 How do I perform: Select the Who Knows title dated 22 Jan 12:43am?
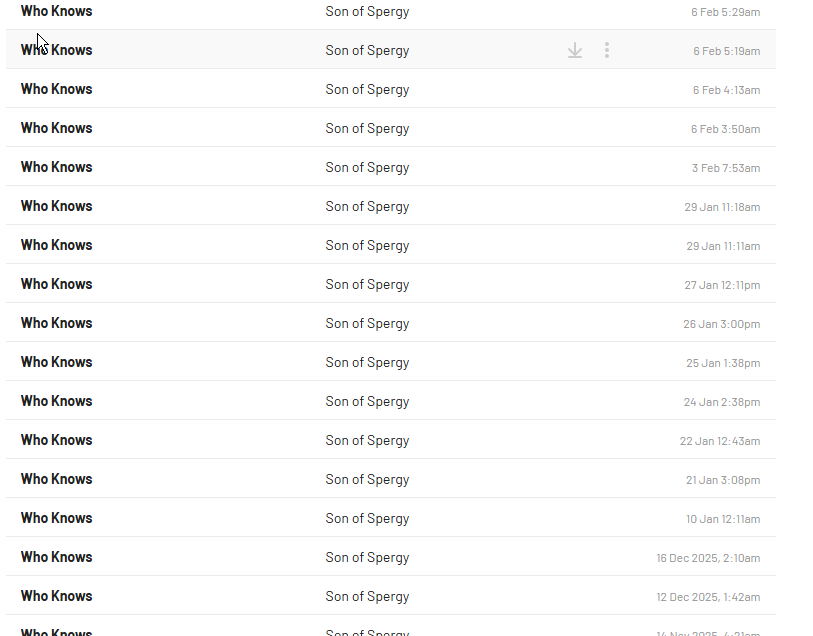57,440
